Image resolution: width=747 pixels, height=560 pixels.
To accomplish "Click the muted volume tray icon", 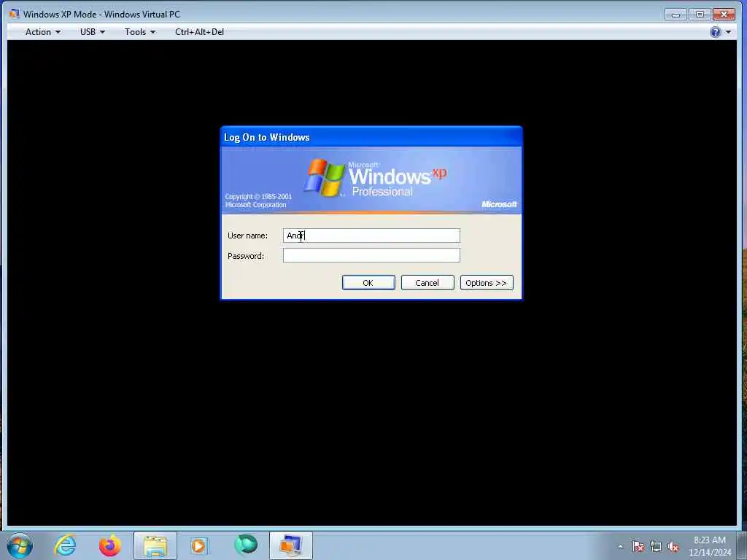I will pyautogui.click(x=673, y=547).
